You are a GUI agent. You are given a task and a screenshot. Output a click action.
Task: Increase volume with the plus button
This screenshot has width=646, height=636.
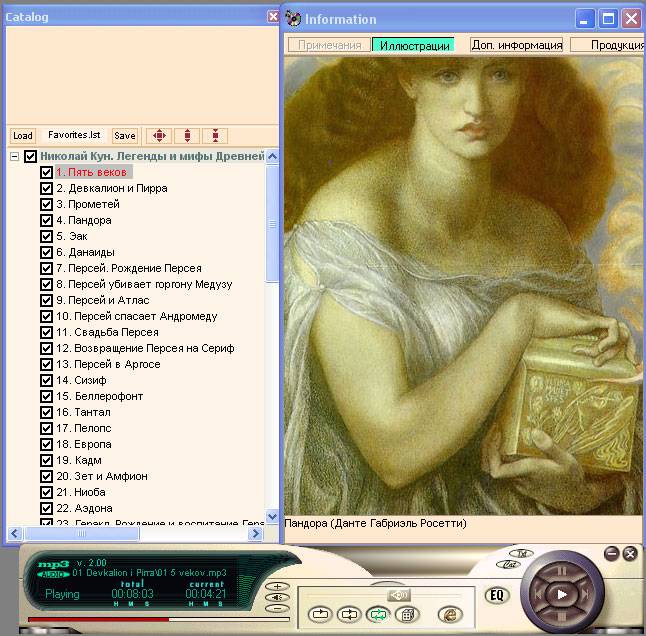(x=278, y=586)
